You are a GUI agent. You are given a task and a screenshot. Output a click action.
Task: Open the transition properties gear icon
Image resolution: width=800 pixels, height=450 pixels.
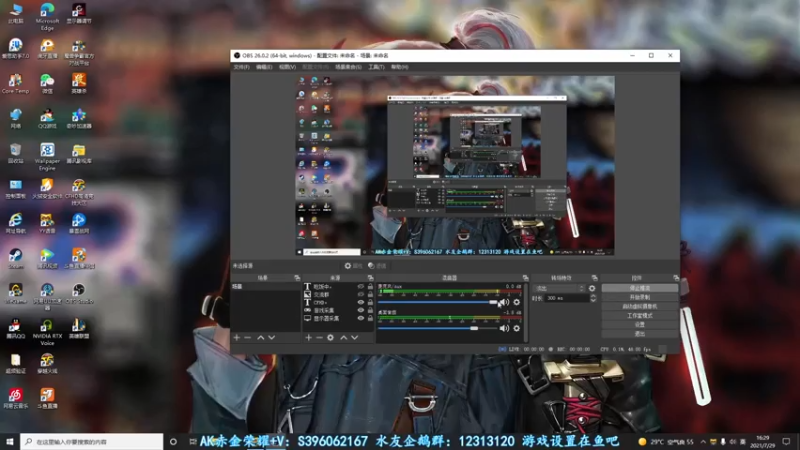point(592,288)
